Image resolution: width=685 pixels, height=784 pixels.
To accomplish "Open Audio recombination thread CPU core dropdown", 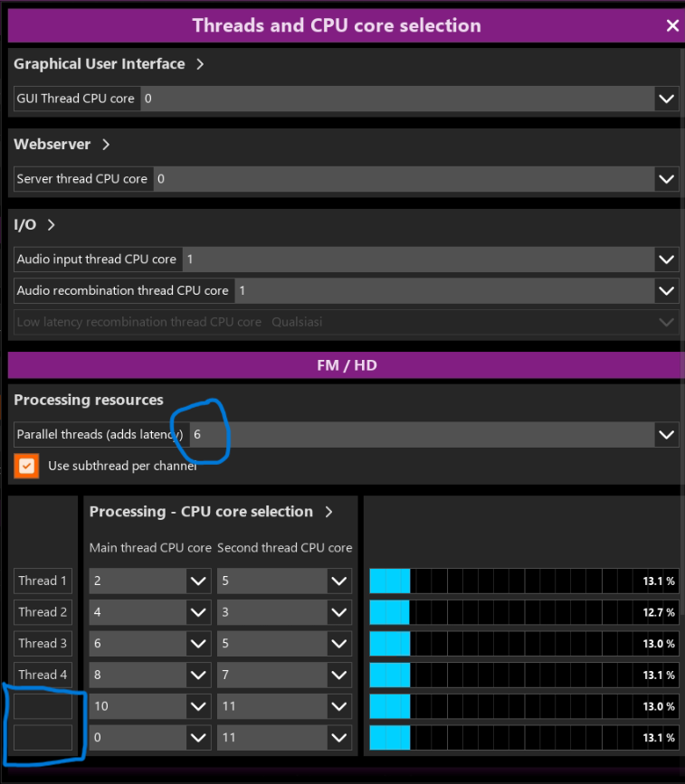I will (x=667, y=290).
